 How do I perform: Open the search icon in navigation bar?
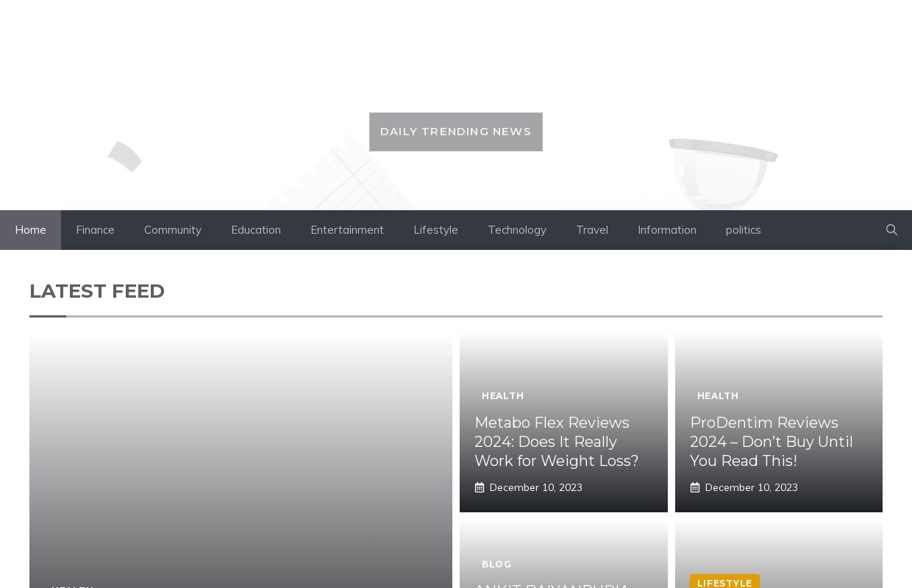click(x=891, y=230)
